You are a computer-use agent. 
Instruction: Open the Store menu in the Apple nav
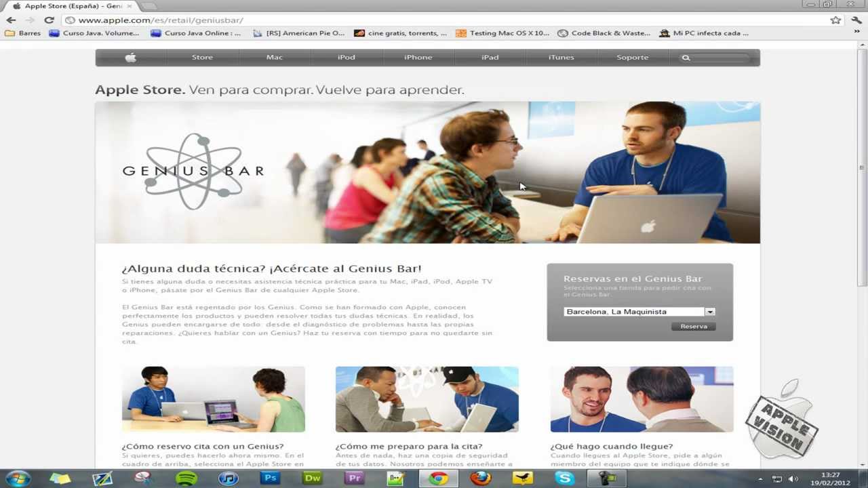click(202, 58)
